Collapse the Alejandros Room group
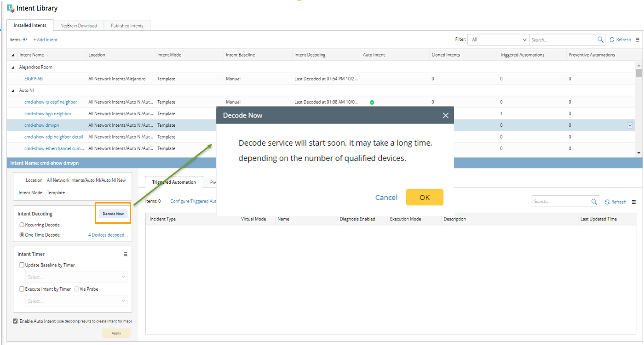The image size is (644, 345). pos(13,67)
